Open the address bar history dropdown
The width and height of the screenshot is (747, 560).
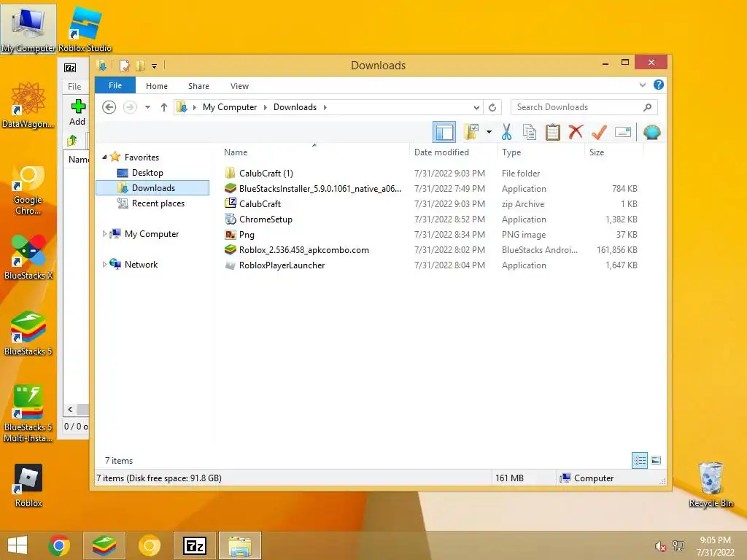[x=476, y=108]
